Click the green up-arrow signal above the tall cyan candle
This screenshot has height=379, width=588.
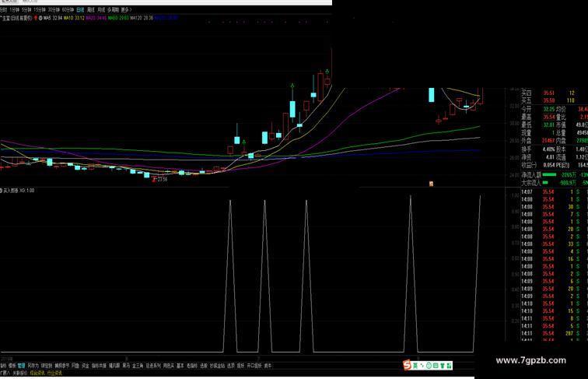292,86
